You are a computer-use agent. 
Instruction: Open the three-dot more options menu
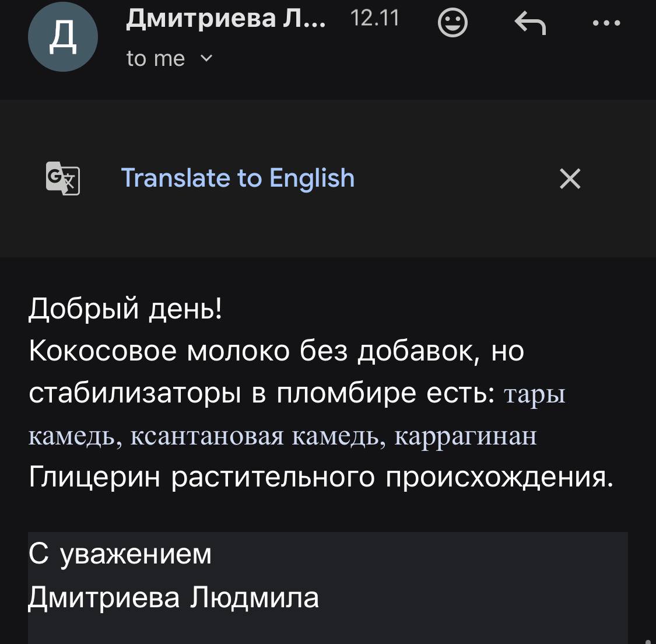(x=606, y=24)
